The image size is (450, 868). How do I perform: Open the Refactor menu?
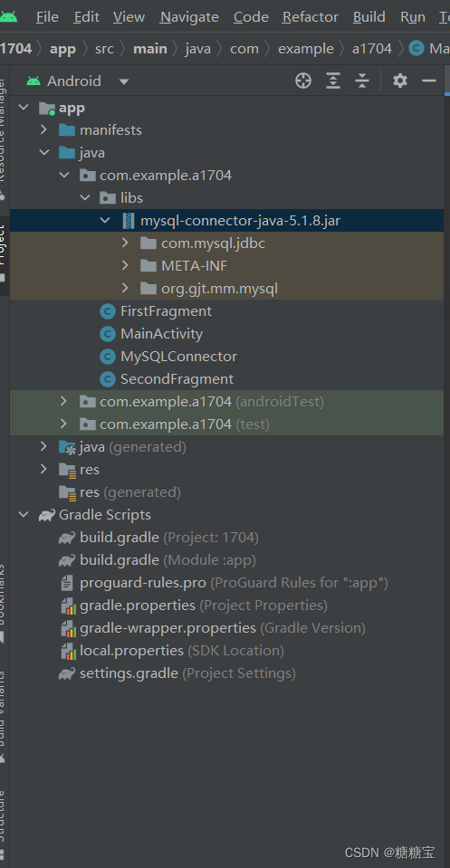tap(310, 17)
